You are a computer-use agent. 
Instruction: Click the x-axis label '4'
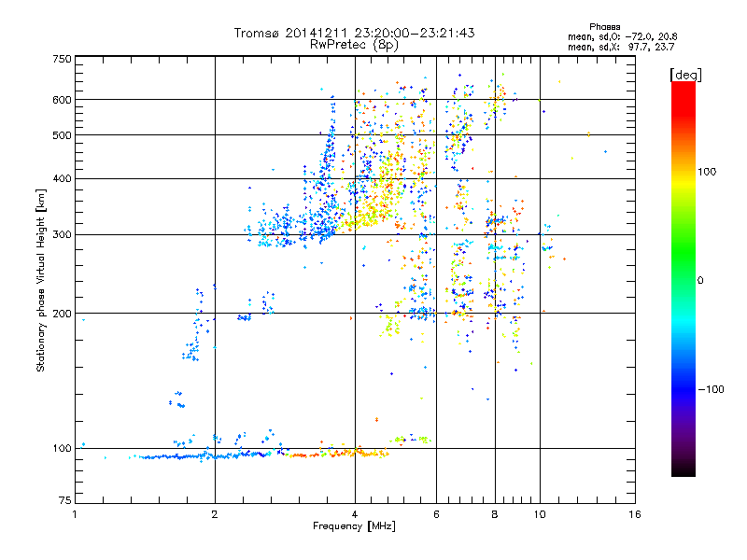(355, 514)
